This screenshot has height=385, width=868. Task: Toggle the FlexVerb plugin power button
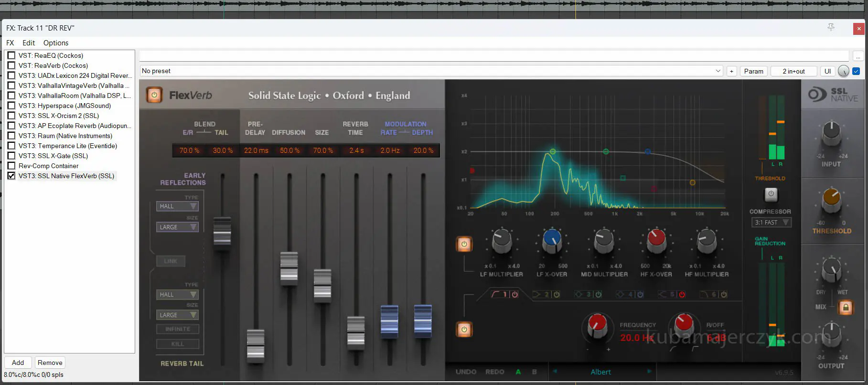point(154,95)
